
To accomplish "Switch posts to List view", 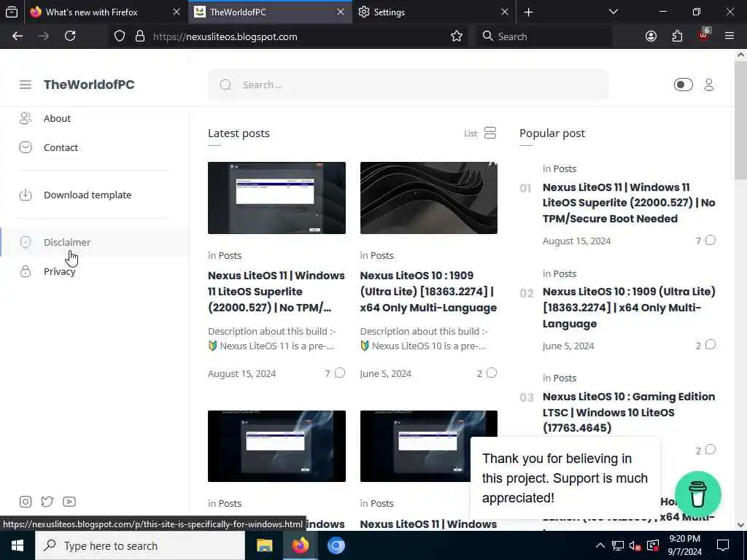I will 480,133.
